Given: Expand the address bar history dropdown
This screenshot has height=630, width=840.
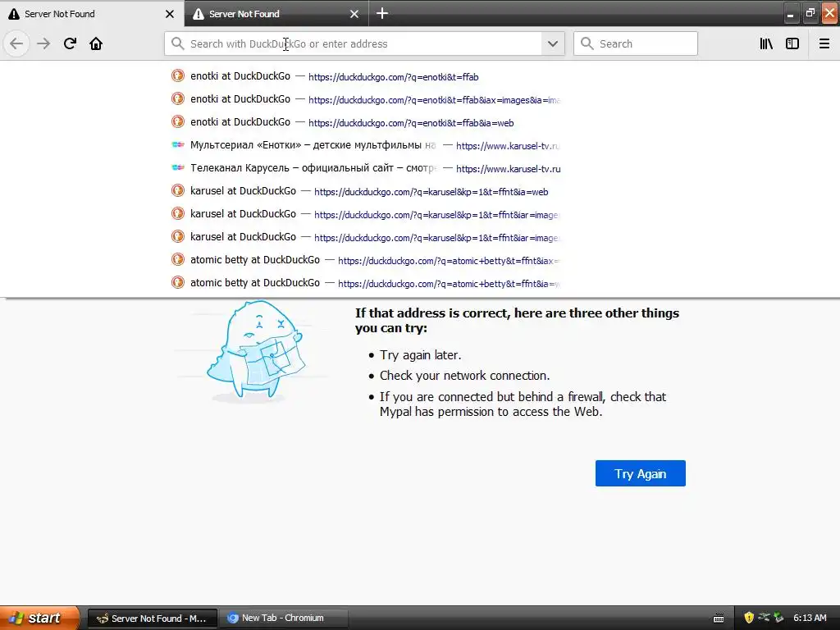Looking at the screenshot, I should tap(553, 43).
